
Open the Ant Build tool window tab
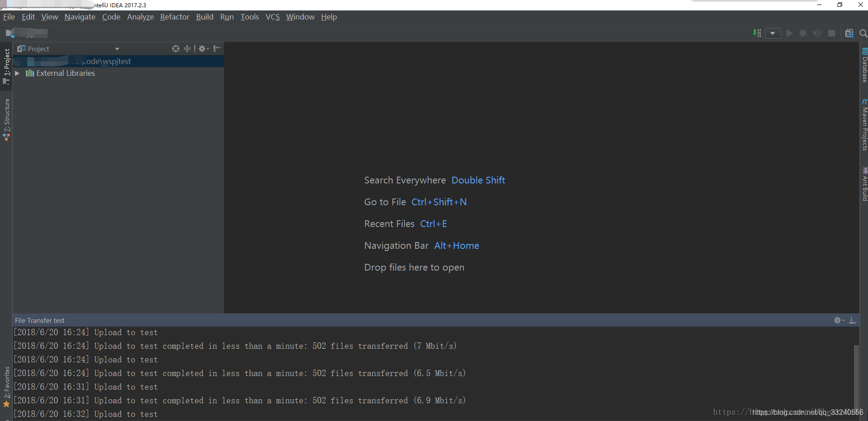[864, 184]
